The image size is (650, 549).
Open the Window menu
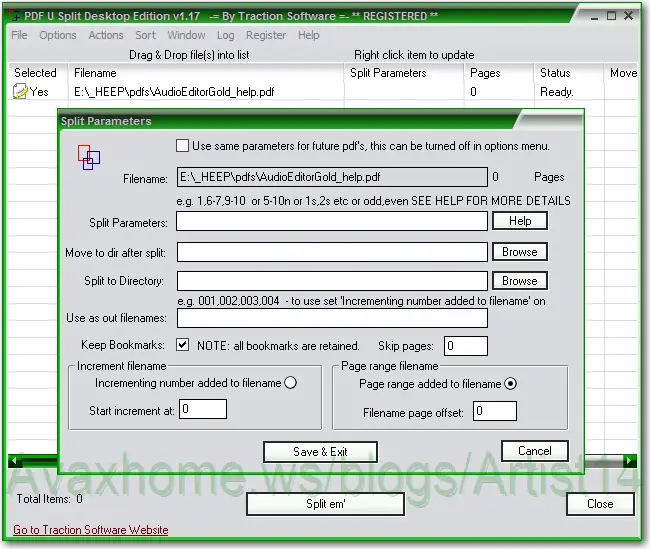click(186, 35)
